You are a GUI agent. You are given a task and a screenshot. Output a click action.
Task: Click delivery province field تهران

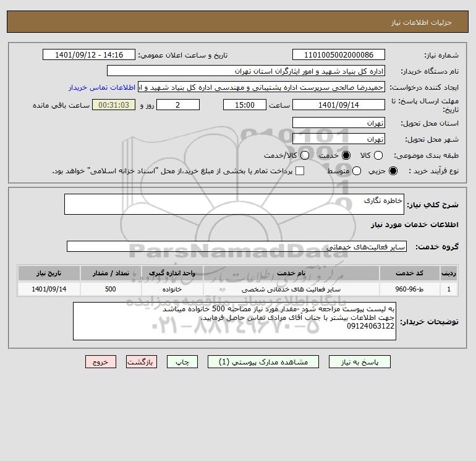[339, 123]
